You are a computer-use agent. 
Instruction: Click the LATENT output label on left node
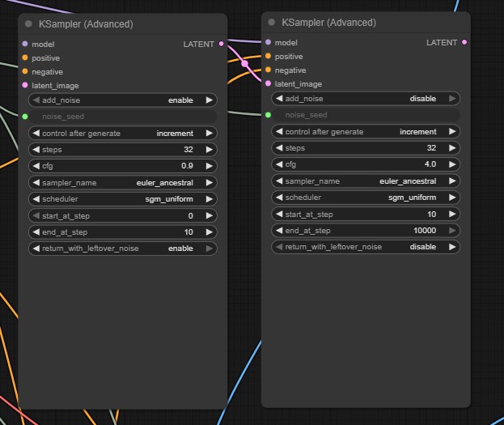click(x=199, y=44)
